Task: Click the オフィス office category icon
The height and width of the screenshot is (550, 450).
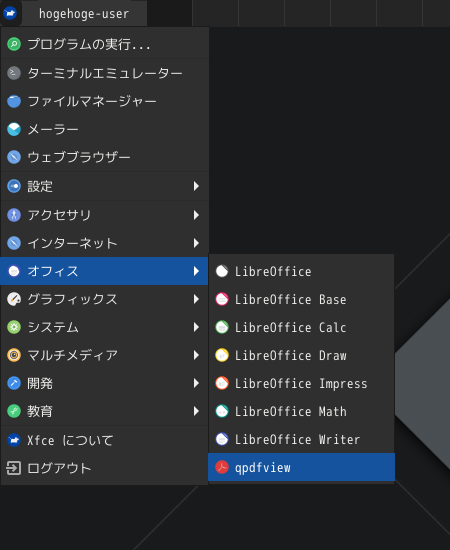Action: (x=14, y=271)
